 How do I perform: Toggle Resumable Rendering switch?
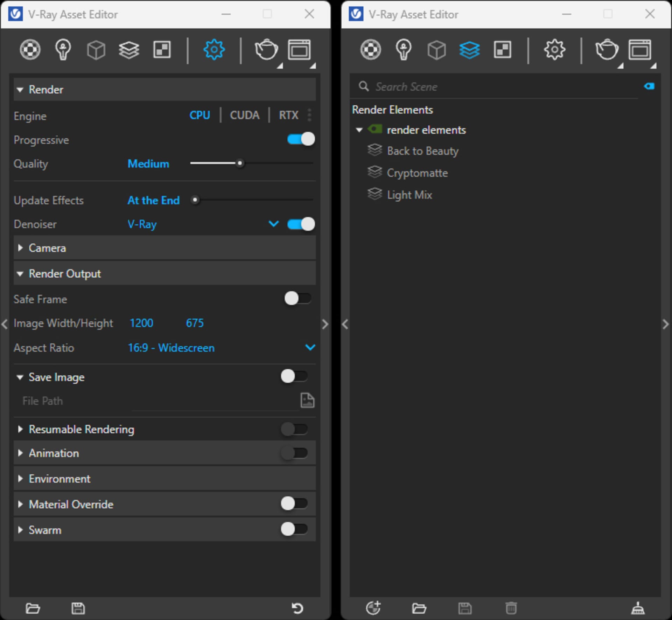pyautogui.click(x=294, y=429)
